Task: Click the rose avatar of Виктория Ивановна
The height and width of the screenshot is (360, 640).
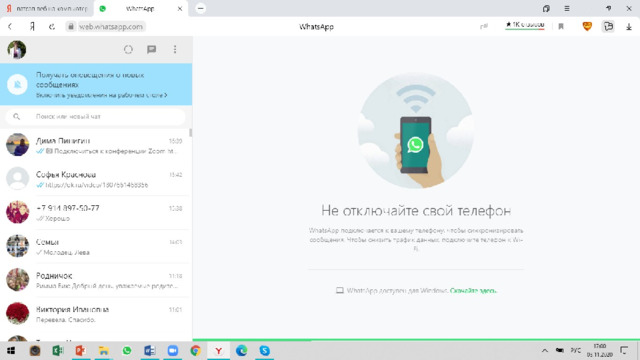Action: point(18,313)
